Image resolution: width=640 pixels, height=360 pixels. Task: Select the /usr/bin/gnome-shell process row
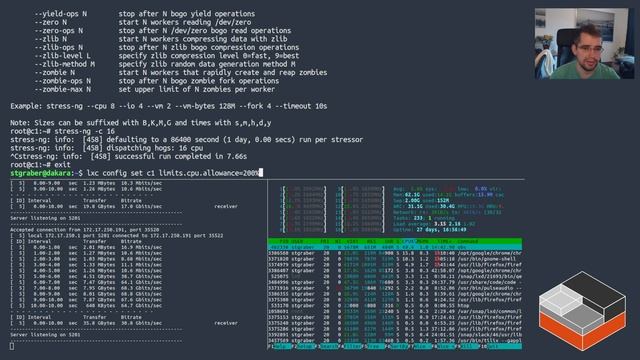coord(395,259)
